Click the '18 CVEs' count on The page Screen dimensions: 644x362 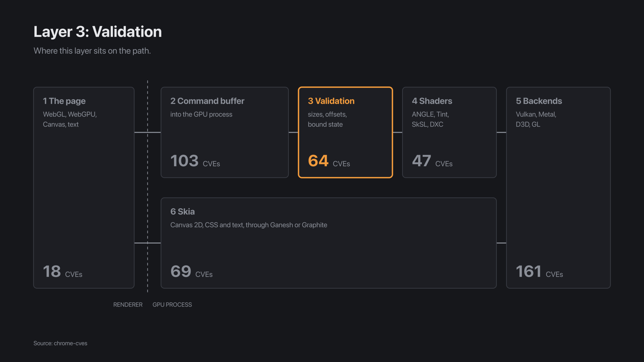click(x=63, y=271)
